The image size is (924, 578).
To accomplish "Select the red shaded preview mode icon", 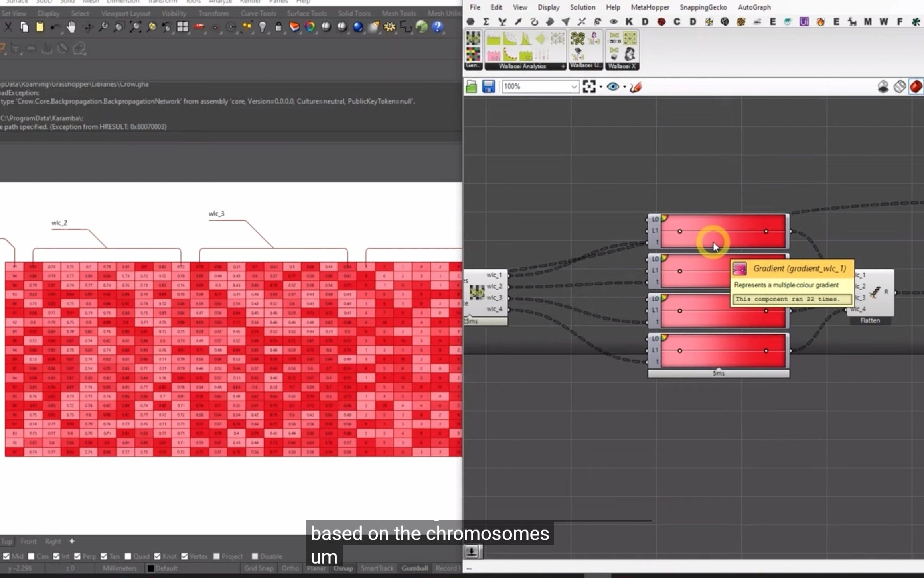I will click(916, 87).
